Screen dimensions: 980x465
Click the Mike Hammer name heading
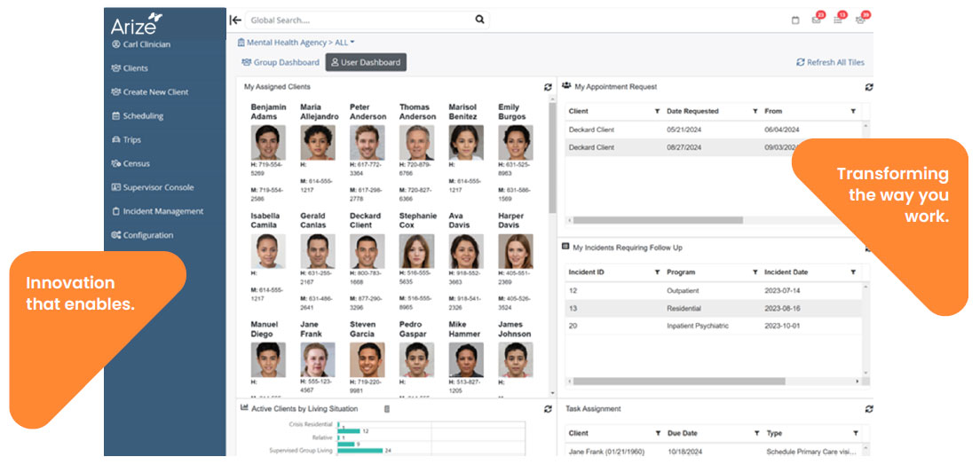(x=466, y=328)
